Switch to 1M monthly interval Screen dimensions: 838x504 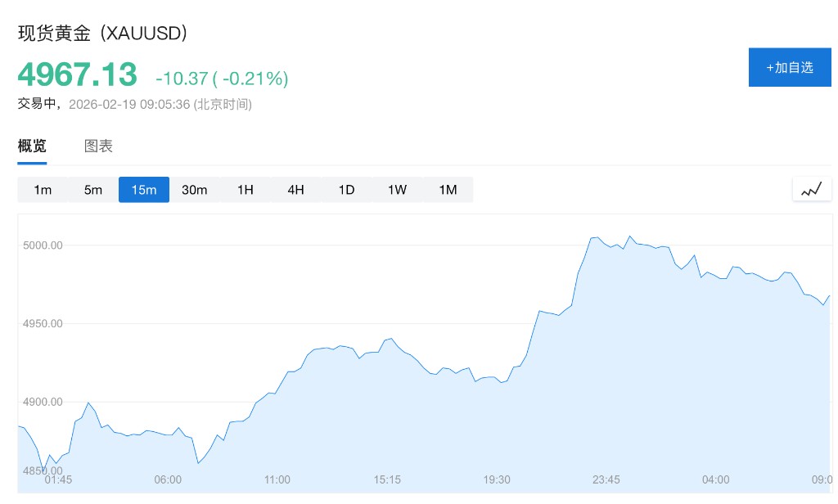pyautogui.click(x=448, y=190)
